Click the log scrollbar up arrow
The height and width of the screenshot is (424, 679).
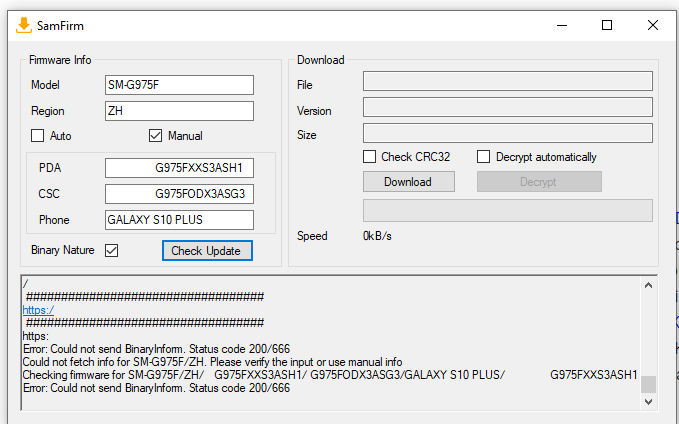(x=648, y=285)
